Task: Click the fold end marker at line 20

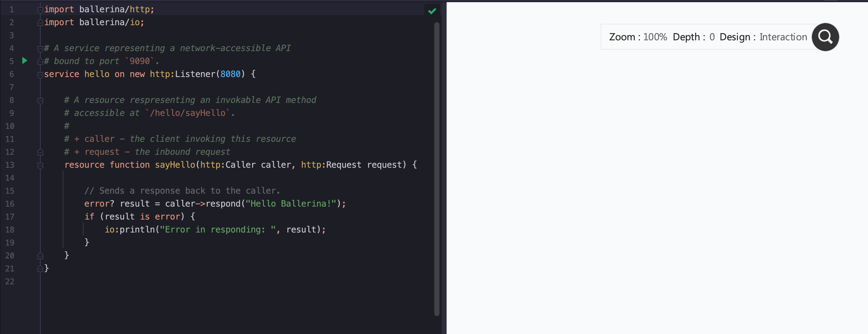Action: 40,256
